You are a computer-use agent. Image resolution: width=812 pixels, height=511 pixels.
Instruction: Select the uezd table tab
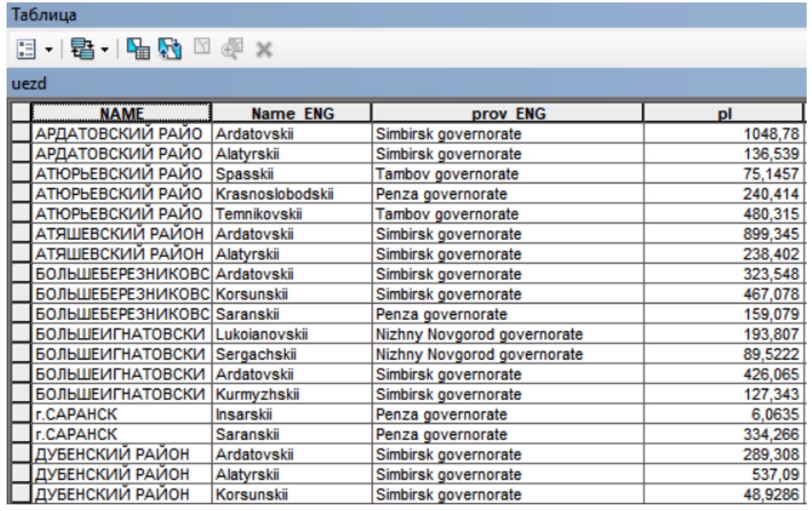pos(29,84)
